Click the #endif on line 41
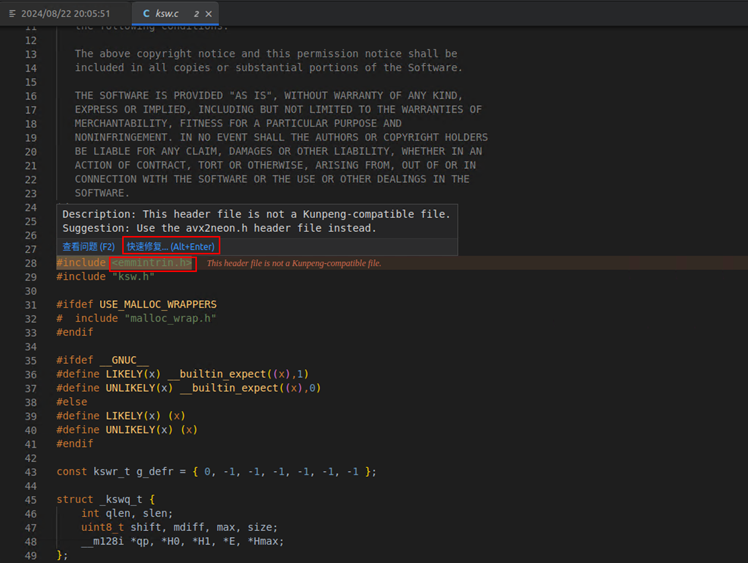 click(75, 444)
